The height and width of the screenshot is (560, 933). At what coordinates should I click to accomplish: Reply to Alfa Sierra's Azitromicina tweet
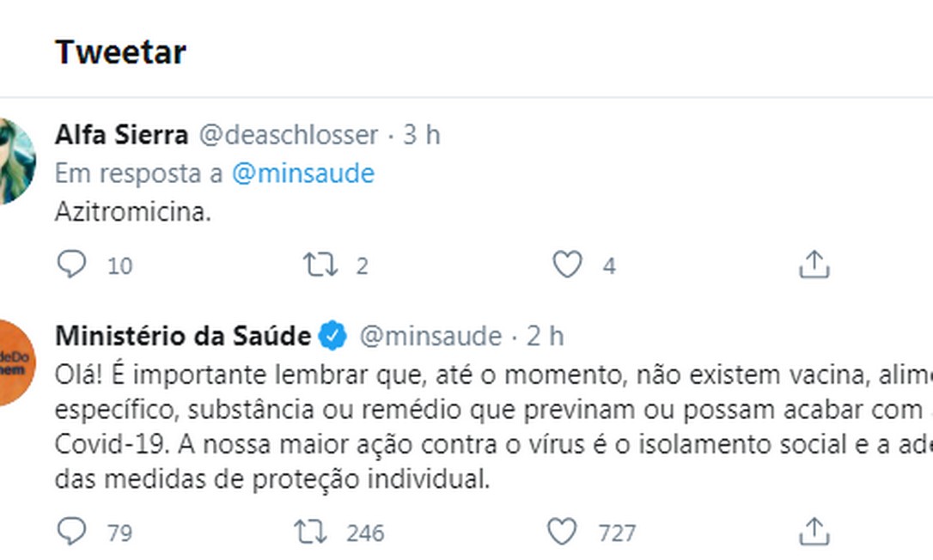[x=72, y=265]
